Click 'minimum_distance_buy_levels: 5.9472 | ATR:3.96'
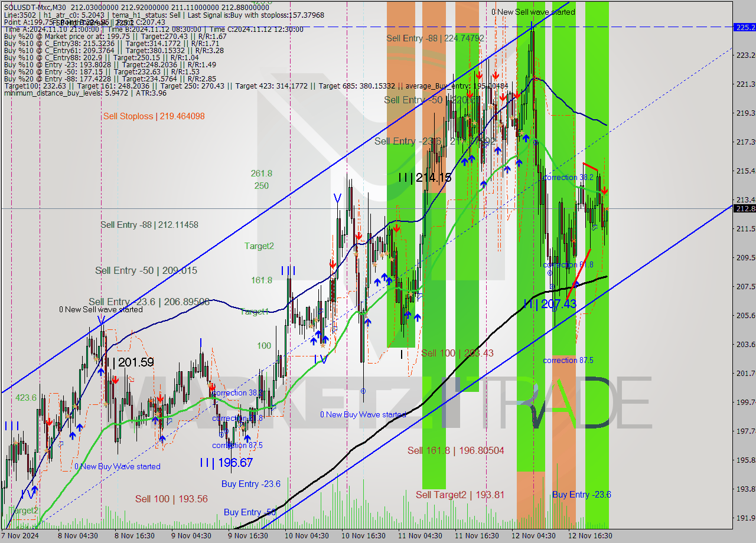The height and width of the screenshot is (543, 756). (x=86, y=93)
